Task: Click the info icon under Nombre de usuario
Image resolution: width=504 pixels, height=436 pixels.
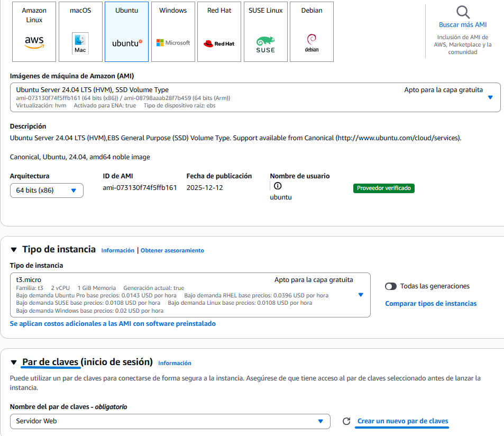Action: (x=276, y=186)
